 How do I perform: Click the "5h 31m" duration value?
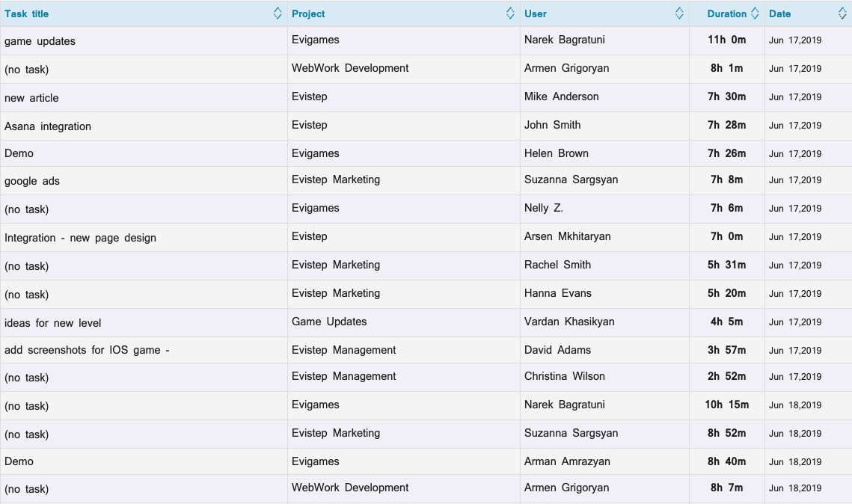point(727,265)
